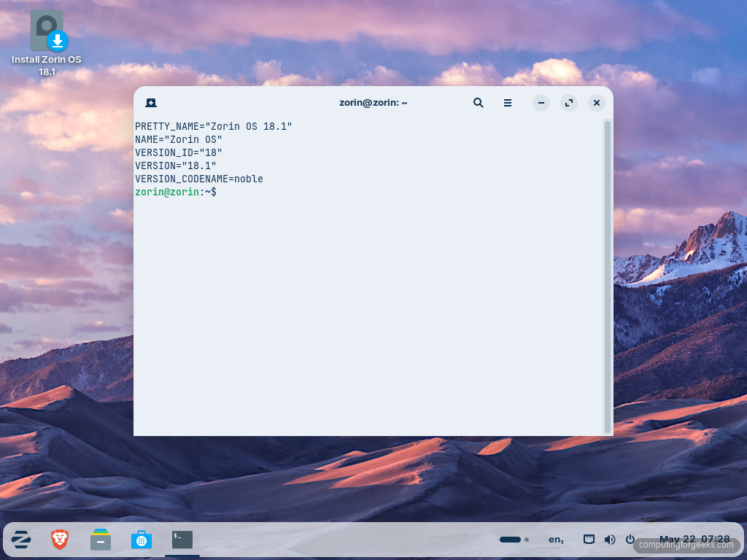Viewport: 747px width, 560px height.
Task: Launch Brave browser from the taskbar
Action: pyautogui.click(x=60, y=540)
